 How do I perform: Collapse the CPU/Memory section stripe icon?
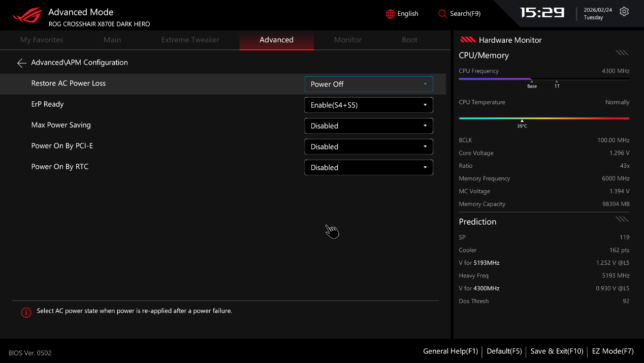pos(622,53)
